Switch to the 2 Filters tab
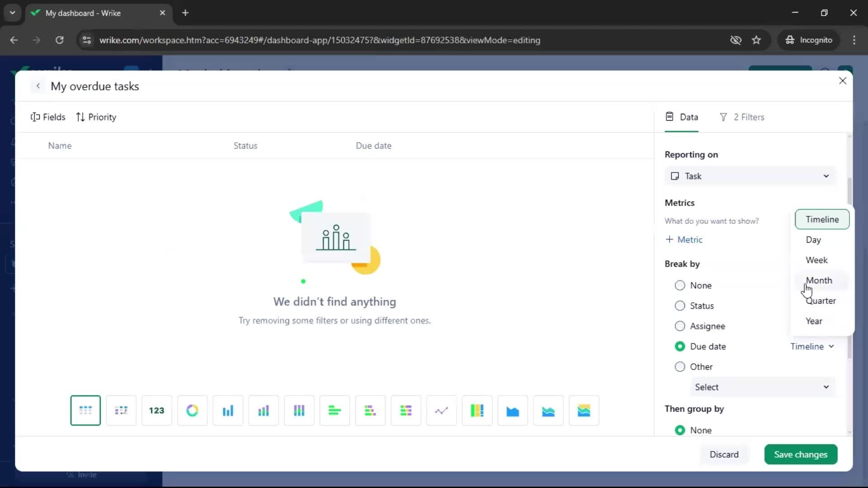The width and height of the screenshot is (868, 488). click(x=742, y=117)
